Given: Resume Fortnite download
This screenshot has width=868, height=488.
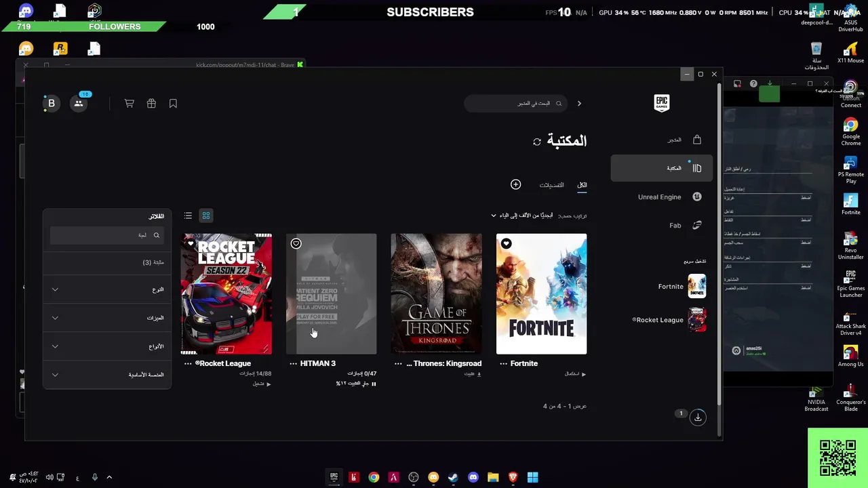Looking at the screenshot, I should [x=575, y=373].
